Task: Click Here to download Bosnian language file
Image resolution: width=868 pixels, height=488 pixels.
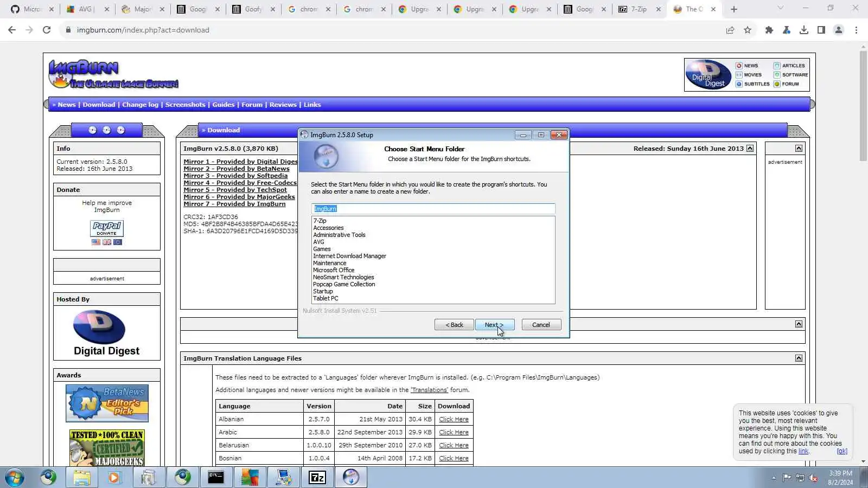Action: [454, 458]
